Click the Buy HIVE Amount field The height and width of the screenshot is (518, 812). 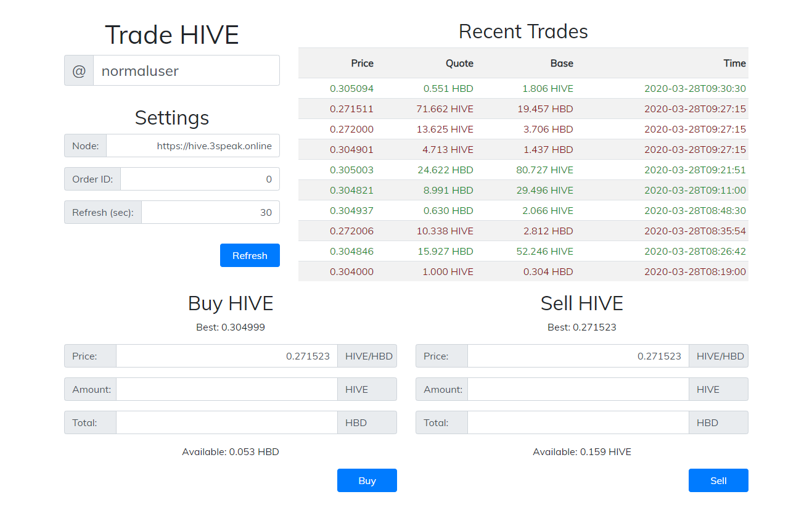point(226,389)
